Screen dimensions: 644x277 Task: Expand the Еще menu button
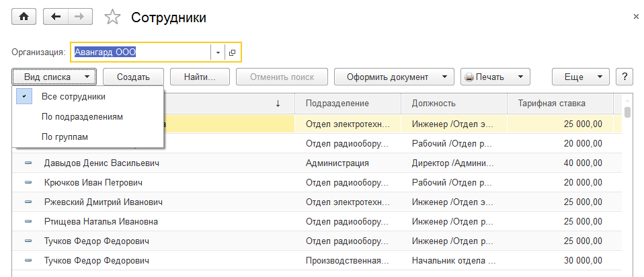click(580, 77)
